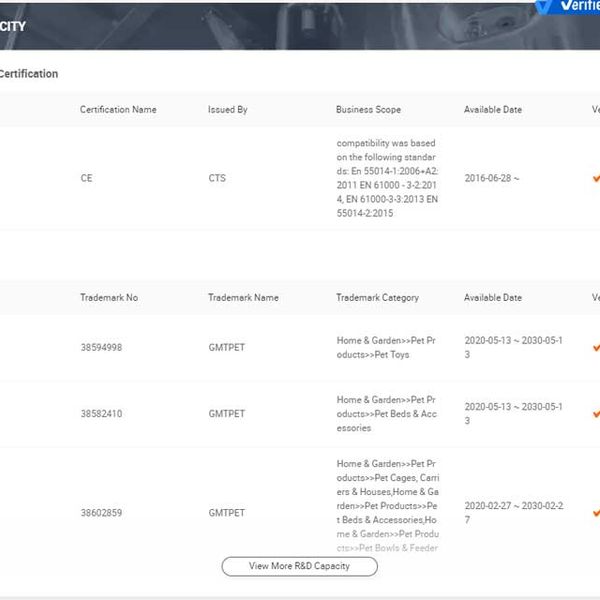Viewport: 600px width, 600px height.
Task: Select the Business Scope column header
Action: 368,109
